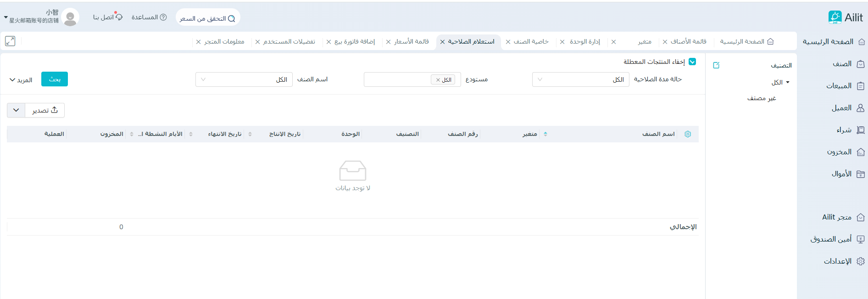Click the بحث search button

[55, 79]
